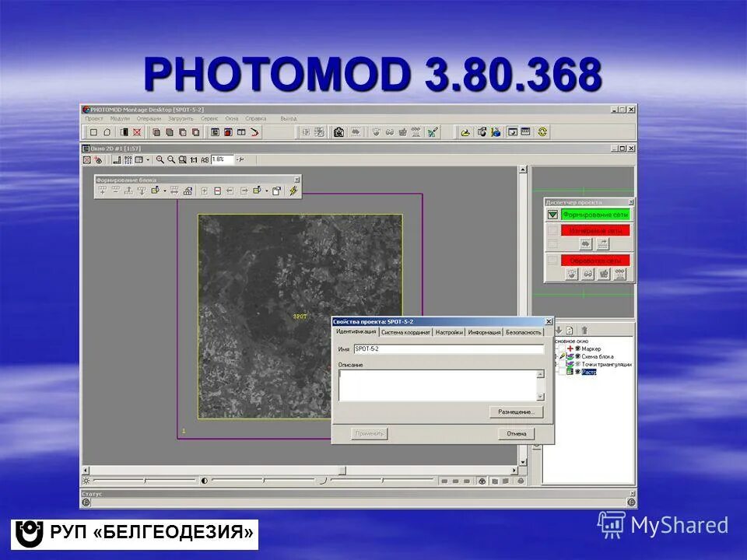Click the Отмена button

click(x=517, y=434)
